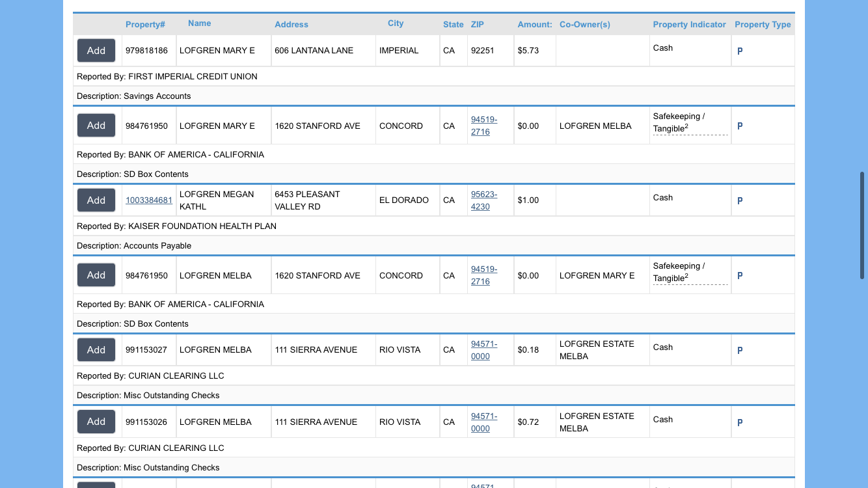Select ZIP code 92251
Viewport: 868px width, 488px height.
483,51
